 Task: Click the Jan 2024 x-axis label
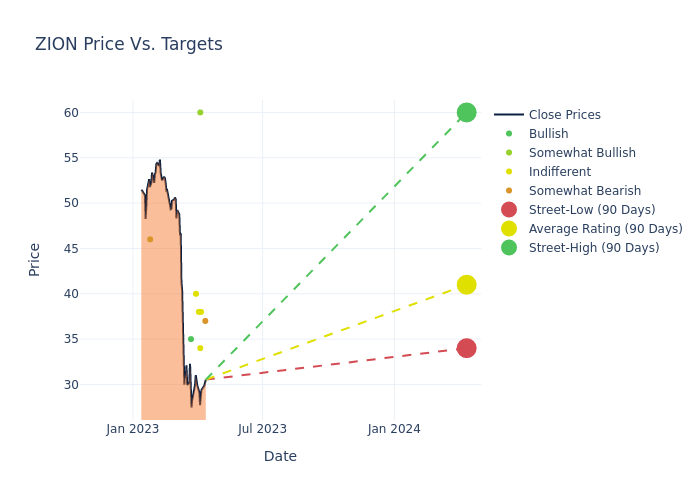click(394, 429)
